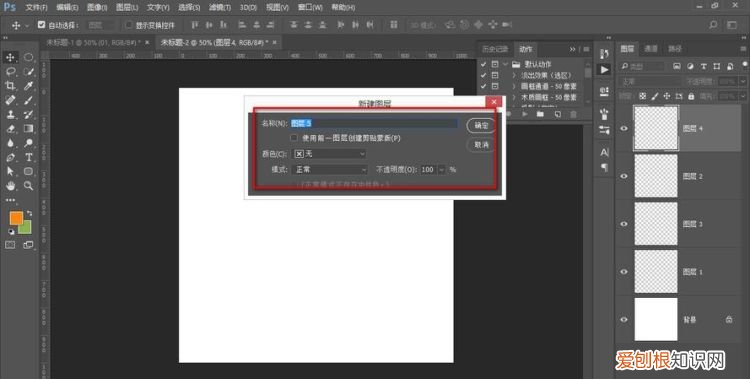Select the Healing Brush bandage tool

10,100
